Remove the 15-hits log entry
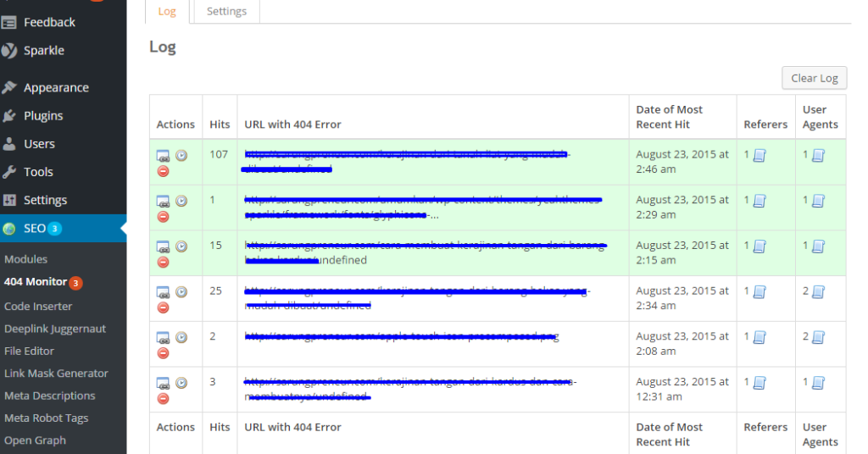868x454 pixels. click(x=163, y=262)
